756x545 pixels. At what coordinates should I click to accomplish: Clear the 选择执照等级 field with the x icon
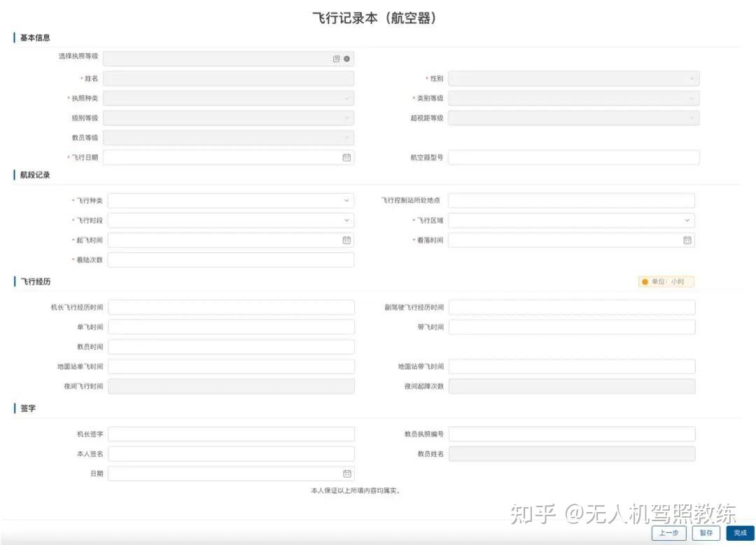[346, 58]
